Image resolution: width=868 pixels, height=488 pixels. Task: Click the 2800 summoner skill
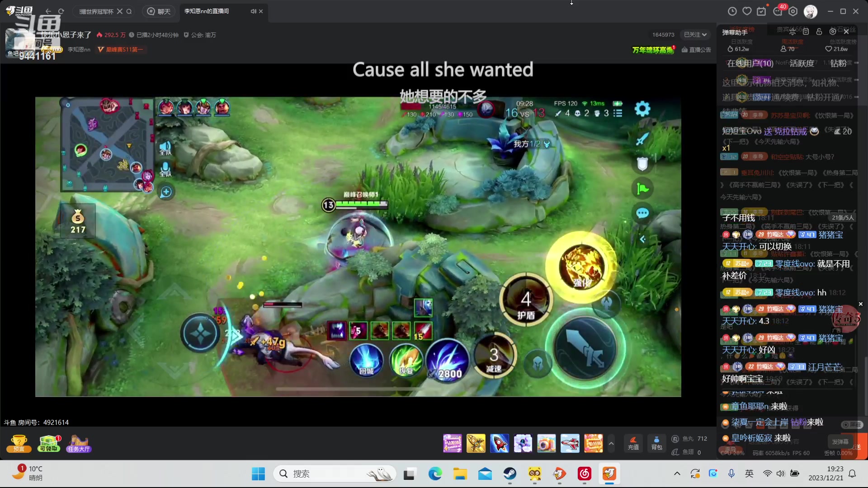(447, 360)
